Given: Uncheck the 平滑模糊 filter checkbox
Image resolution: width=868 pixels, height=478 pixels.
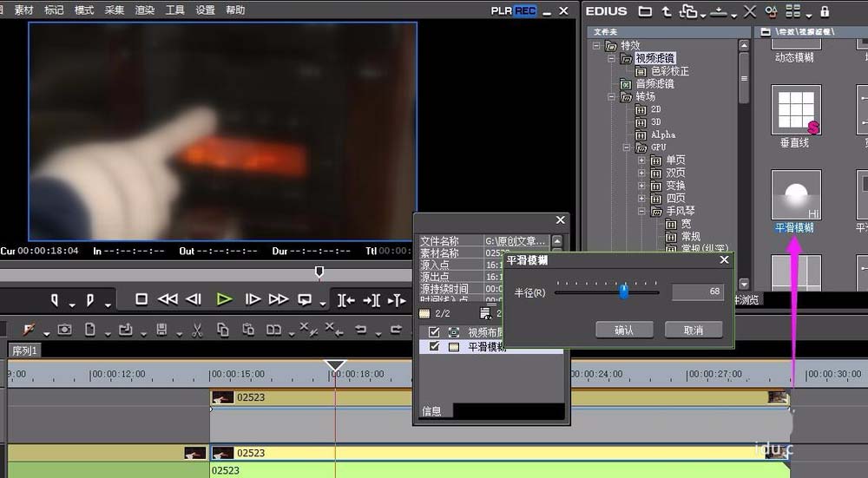Looking at the screenshot, I should [x=435, y=346].
